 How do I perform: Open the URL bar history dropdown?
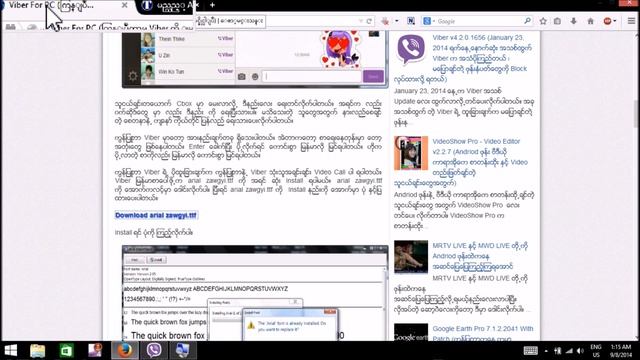[x=361, y=21]
